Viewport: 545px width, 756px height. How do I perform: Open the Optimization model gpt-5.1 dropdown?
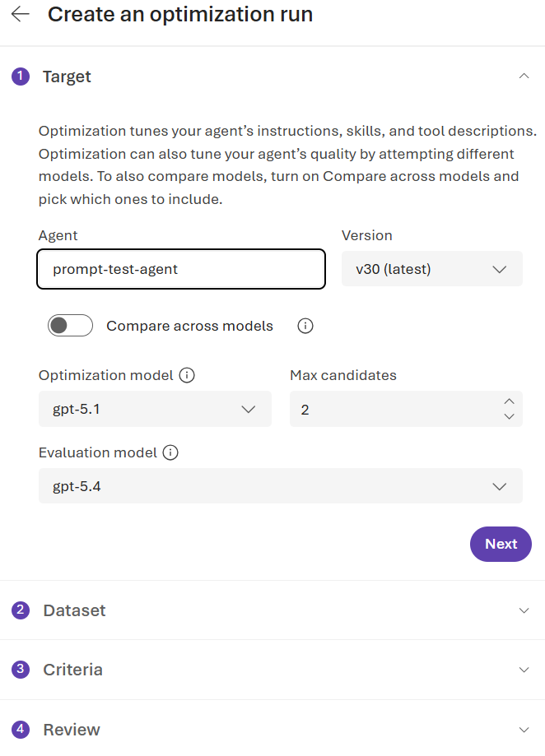(x=155, y=409)
